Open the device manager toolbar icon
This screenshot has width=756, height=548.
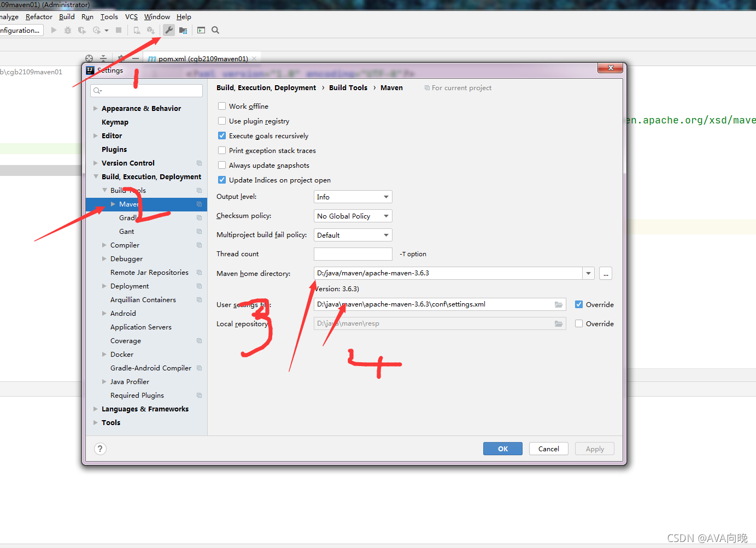137,30
